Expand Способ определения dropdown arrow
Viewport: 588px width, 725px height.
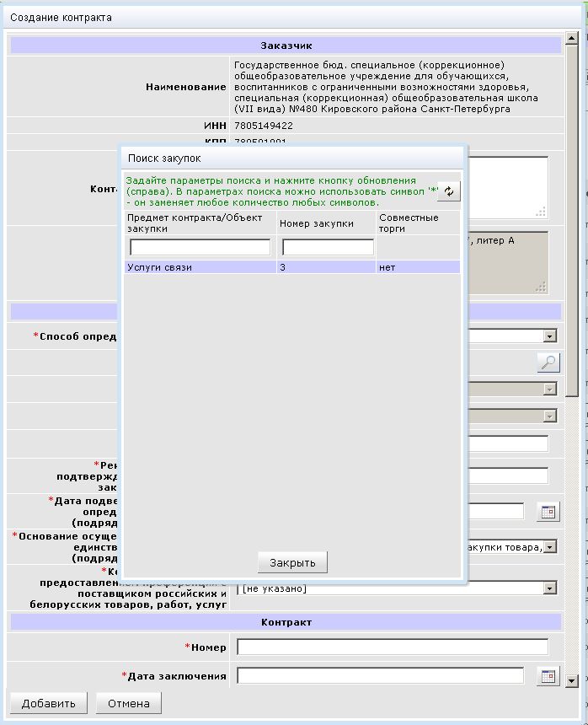tap(549, 336)
